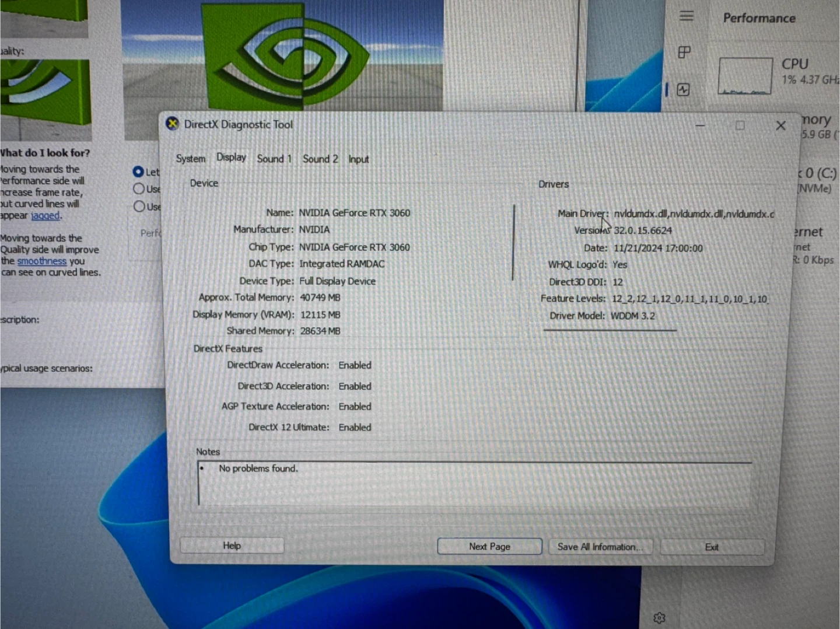Click the Help button
This screenshot has width=840, height=629.
pos(232,546)
